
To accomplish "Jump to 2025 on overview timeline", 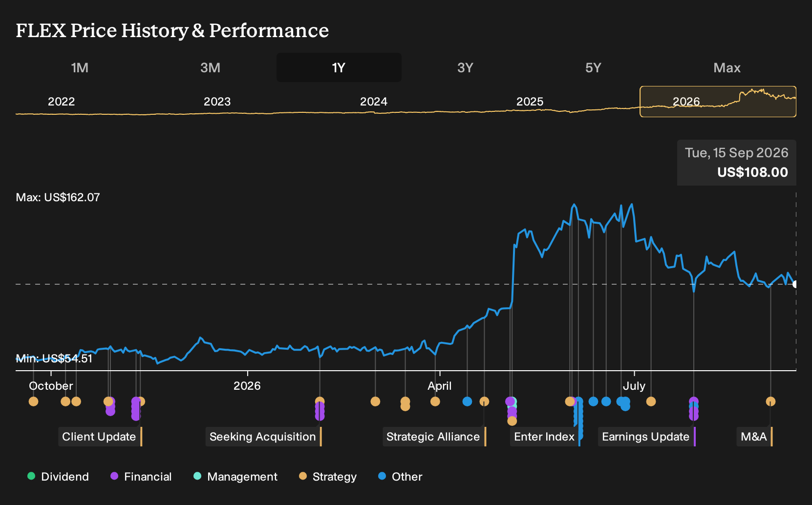I will point(530,102).
